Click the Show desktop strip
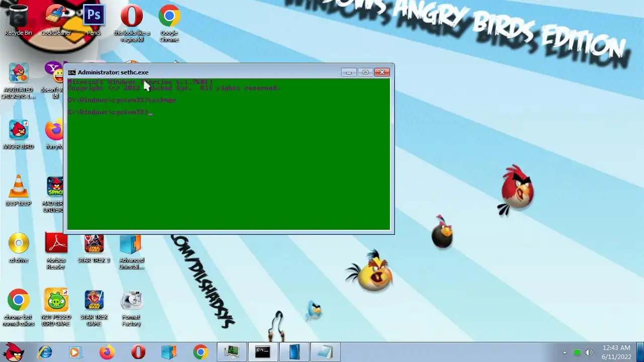This screenshot has height=362, width=644. point(640,352)
